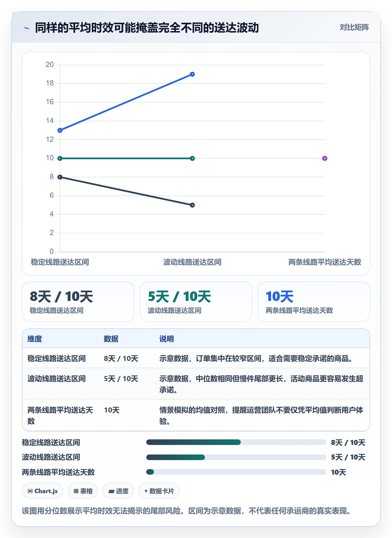This screenshot has height=538, width=392.
Task: Click the y-axis tick label 20
Action: point(50,64)
